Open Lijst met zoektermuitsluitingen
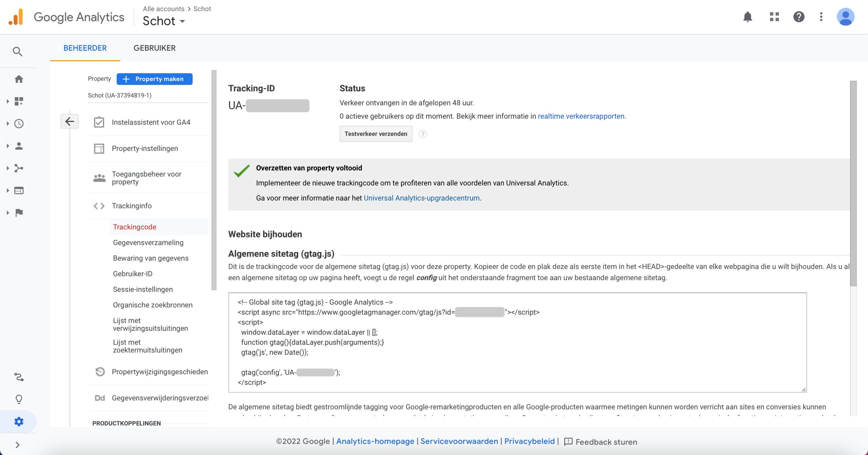 click(x=147, y=346)
